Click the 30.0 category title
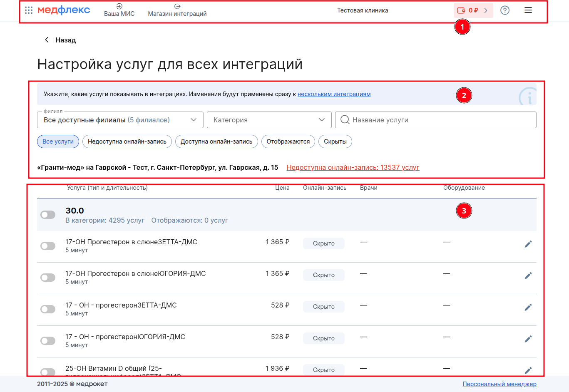569x392 pixels. tap(75, 211)
